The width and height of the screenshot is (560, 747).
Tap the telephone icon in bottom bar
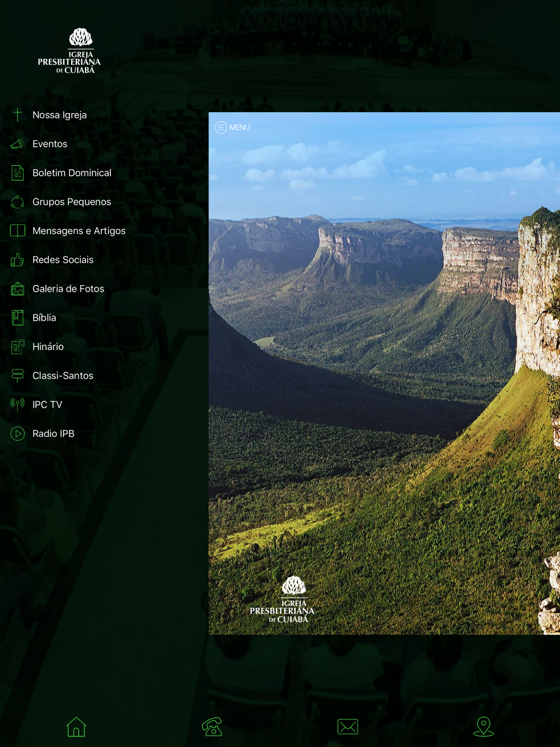212,727
